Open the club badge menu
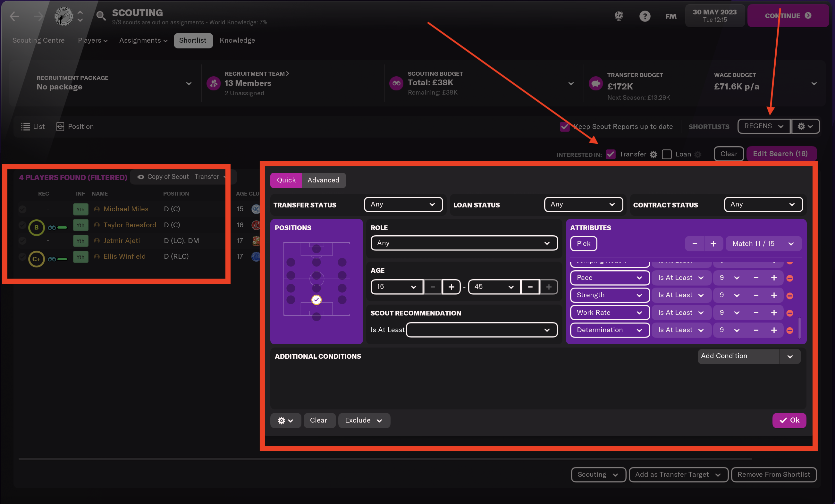This screenshot has width=835, height=504. tap(64, 16)
